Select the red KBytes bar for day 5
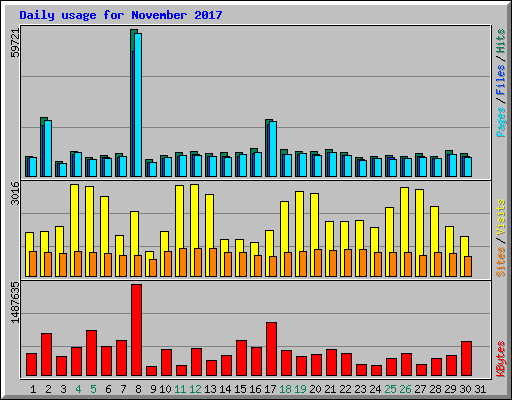The height and width of the screenshot is (400, 512). (91, 353)
